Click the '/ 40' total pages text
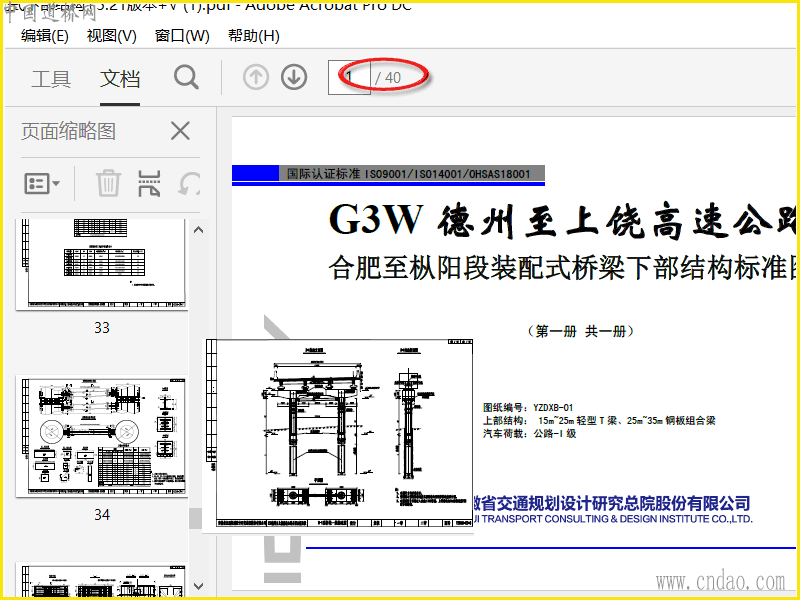This screenshot has width=800, height=600. 388,78
